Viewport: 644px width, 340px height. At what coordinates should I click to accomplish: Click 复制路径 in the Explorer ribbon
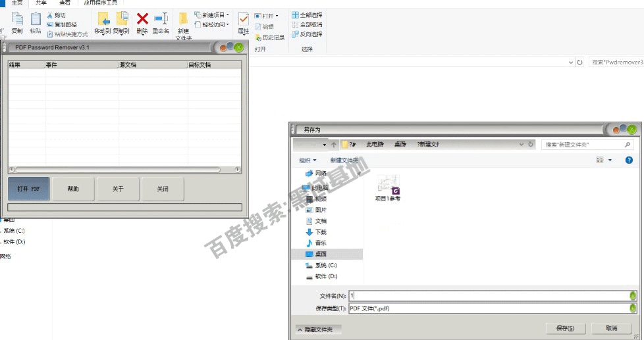tap(62, 24)
